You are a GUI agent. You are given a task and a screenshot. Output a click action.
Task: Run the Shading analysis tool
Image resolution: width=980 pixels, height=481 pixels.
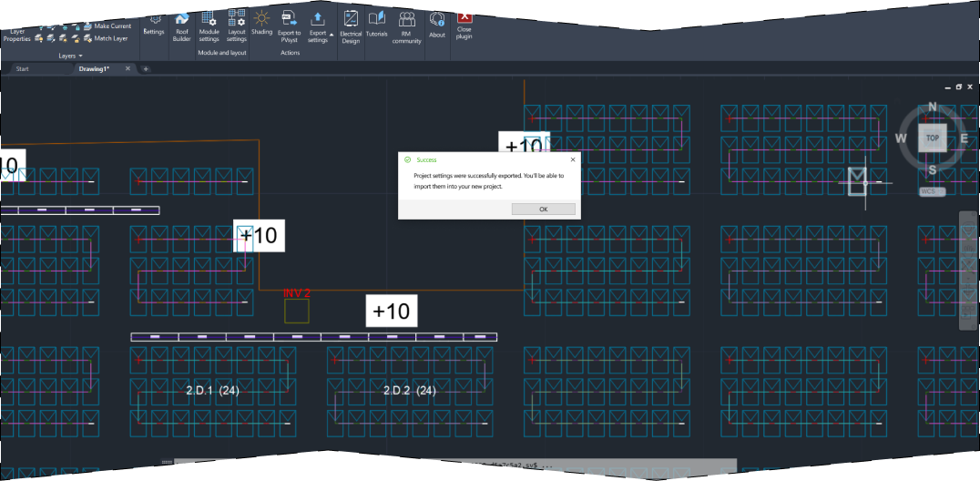tap(261, 23)
